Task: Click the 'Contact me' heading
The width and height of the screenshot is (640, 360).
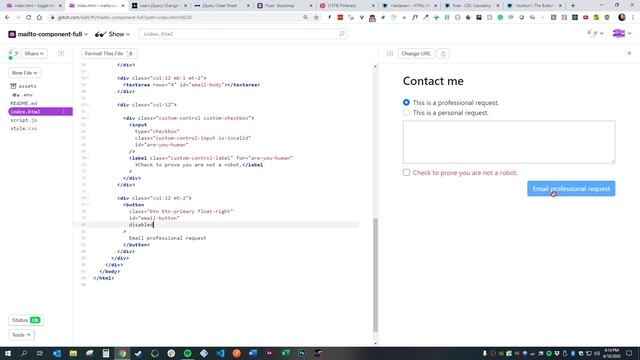Action: pyautogui.click(x=433, y=81)
